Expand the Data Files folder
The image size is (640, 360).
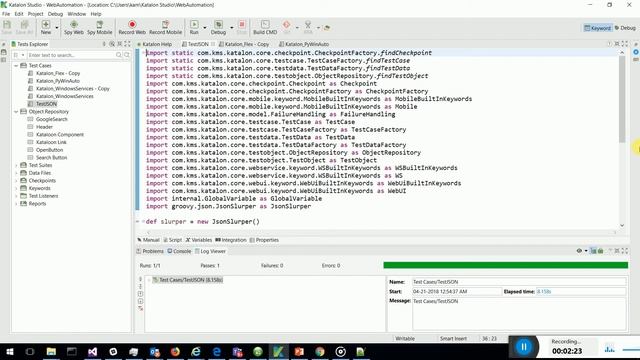click(x=16, y=173)
